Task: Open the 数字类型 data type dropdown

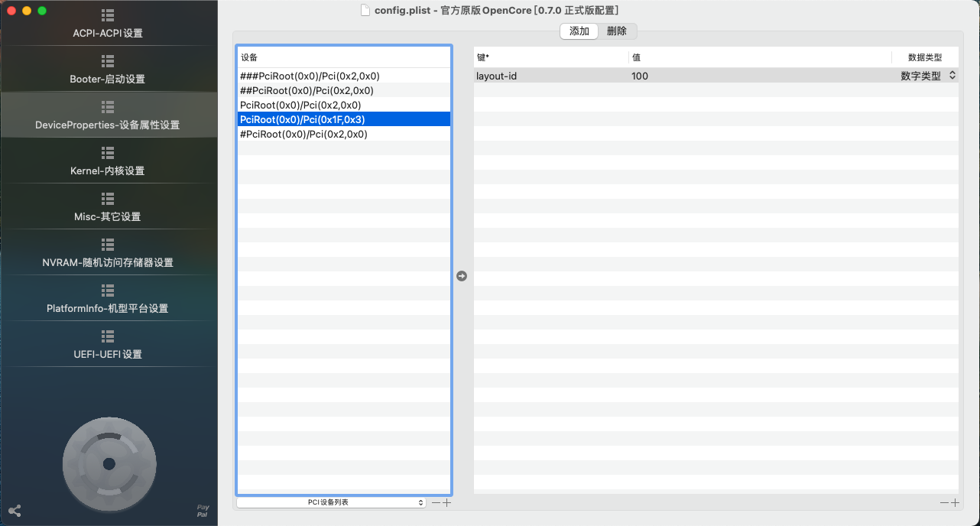Action: click(x=927, y=76)
